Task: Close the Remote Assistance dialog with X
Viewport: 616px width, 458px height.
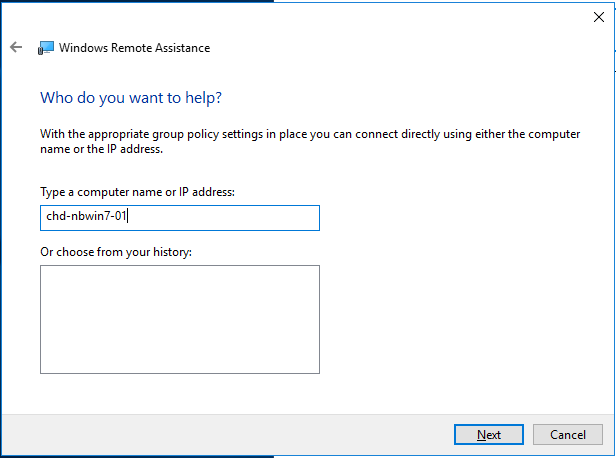Action: [x=599, y=17]
